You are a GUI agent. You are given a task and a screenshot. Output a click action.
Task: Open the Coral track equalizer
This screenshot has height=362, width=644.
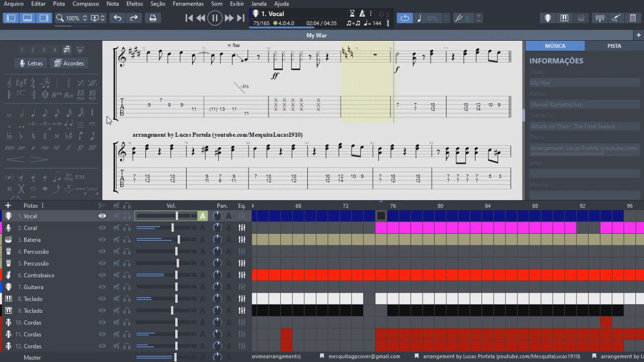242,228
